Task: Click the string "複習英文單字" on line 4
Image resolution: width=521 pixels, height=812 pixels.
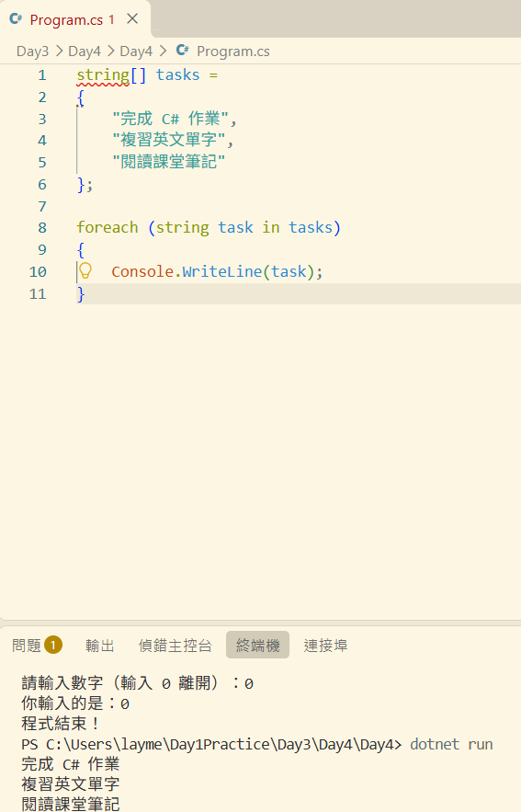Action: click(169, 140)
